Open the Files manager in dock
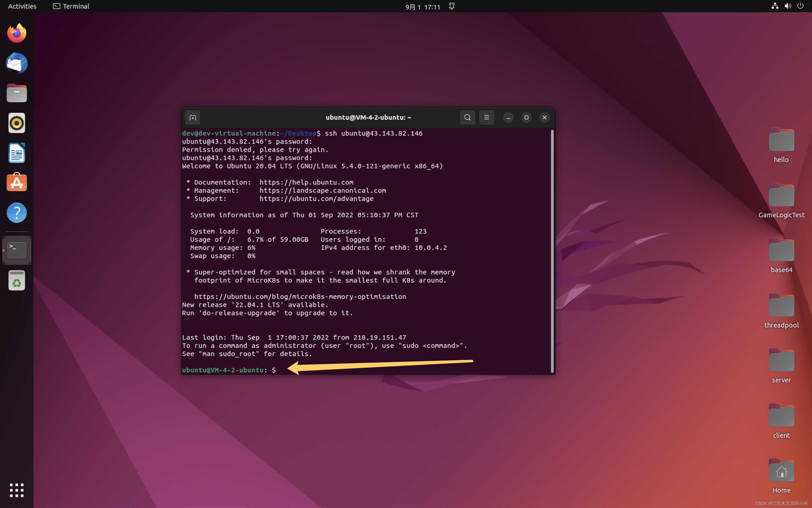 (x=17, y=93)
